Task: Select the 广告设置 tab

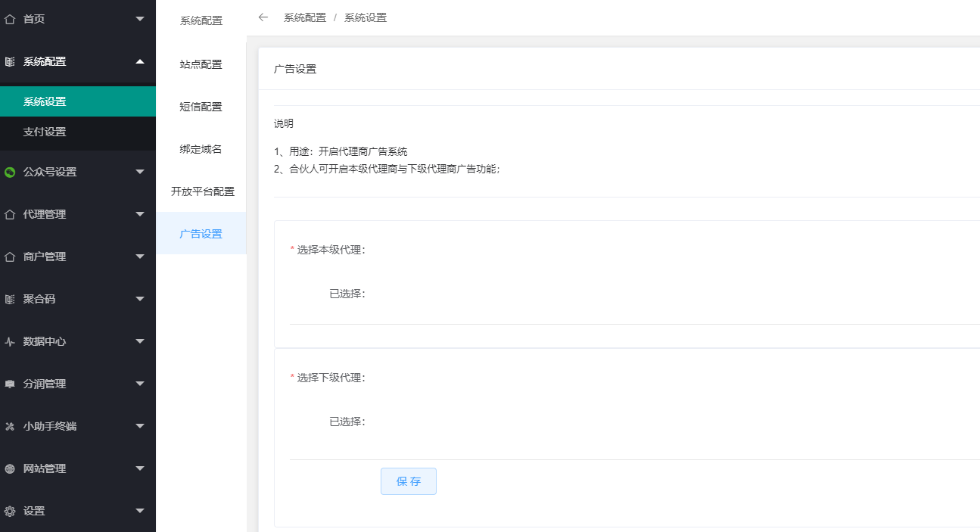Action: [x=201, y=234]
